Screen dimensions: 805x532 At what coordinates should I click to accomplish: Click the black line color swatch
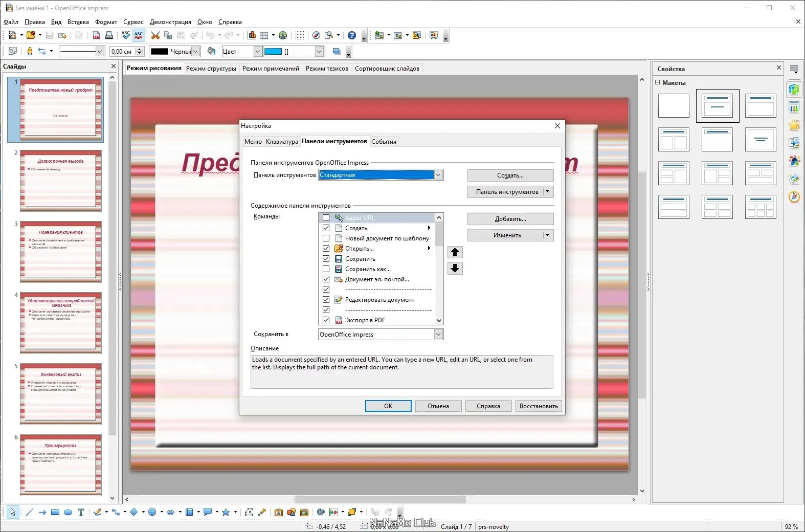(160, 52)
